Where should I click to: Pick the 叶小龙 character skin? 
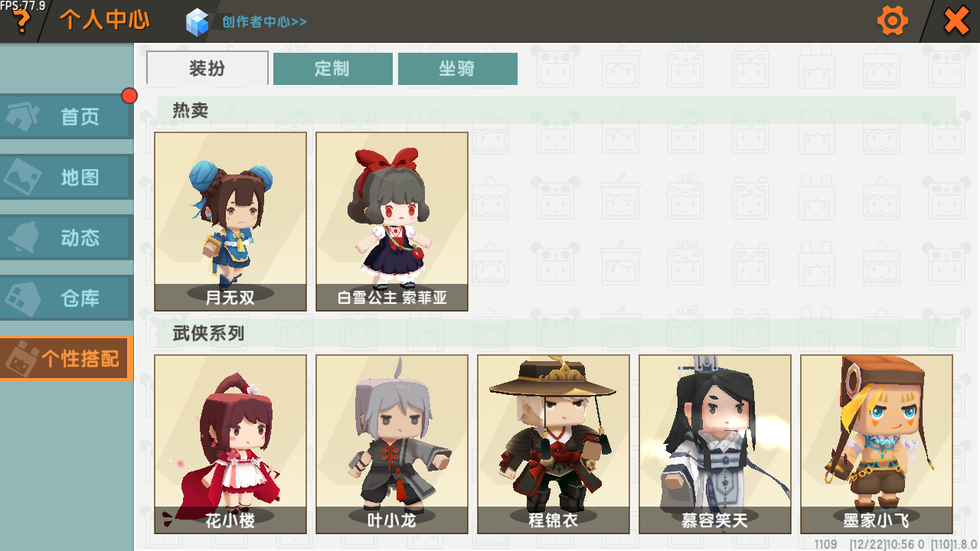pos(392,444)
